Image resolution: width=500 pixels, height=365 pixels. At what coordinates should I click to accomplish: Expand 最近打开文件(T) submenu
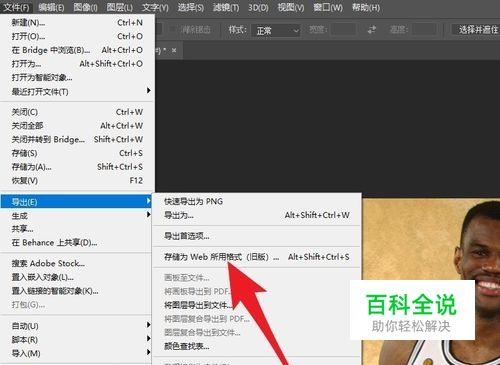(x=77, y=91)
